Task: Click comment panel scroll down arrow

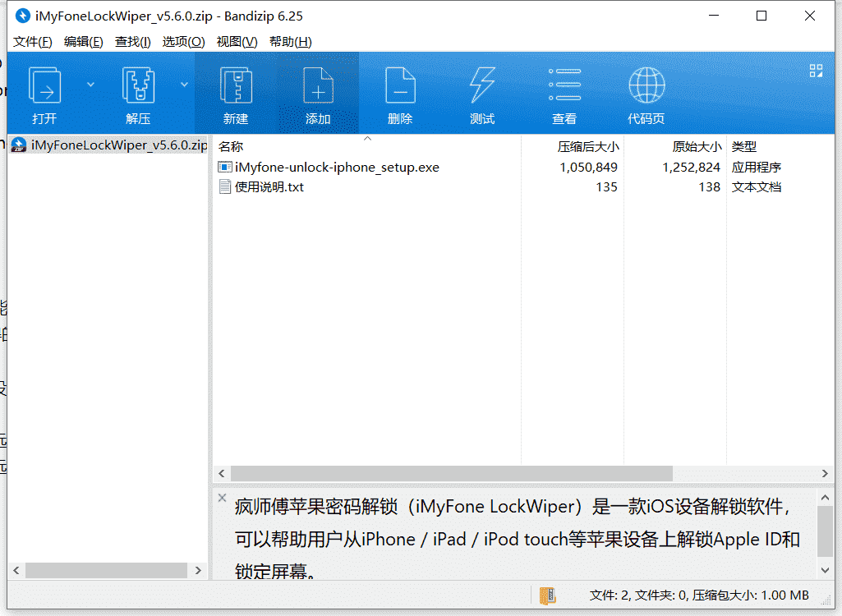Action: point(826,570)
